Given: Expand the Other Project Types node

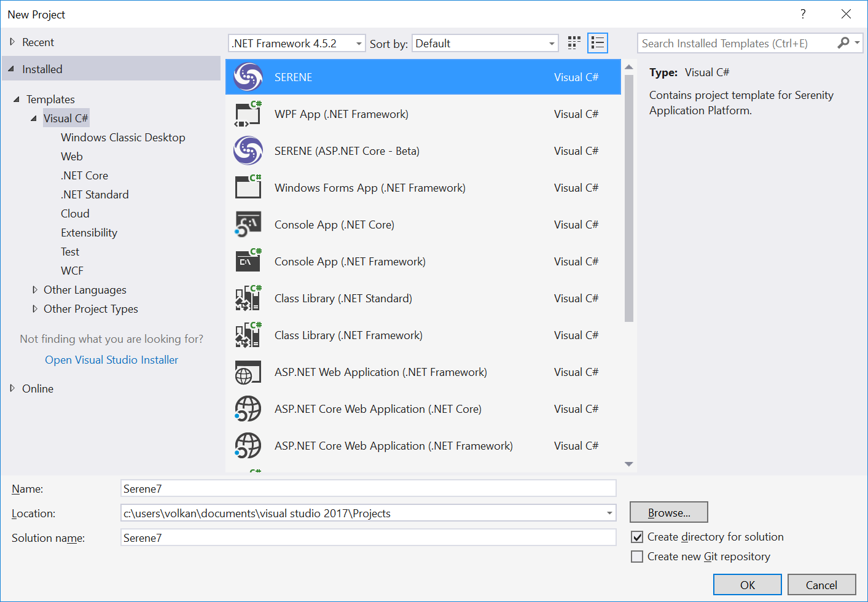Looking at the screenshot, I should pyautogui.click(x=34, y=308).
